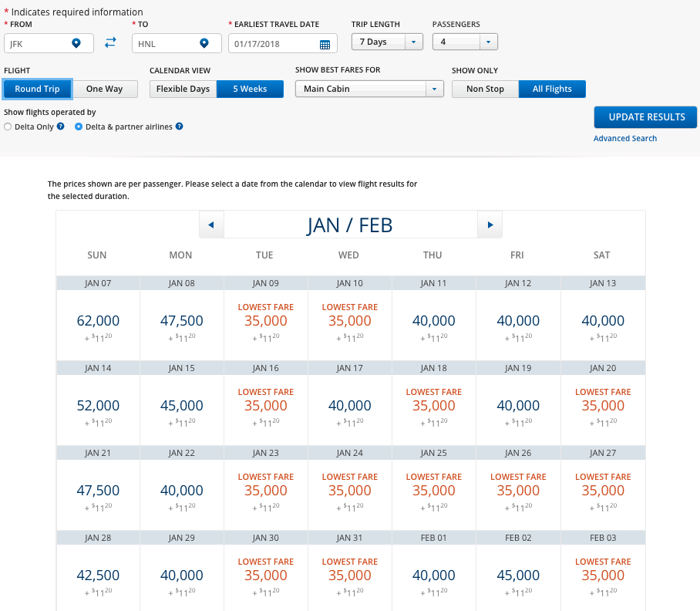Open the Passengers count dropdown
The width and height of the screenshot is (700, 611).
tap(465, 42)
